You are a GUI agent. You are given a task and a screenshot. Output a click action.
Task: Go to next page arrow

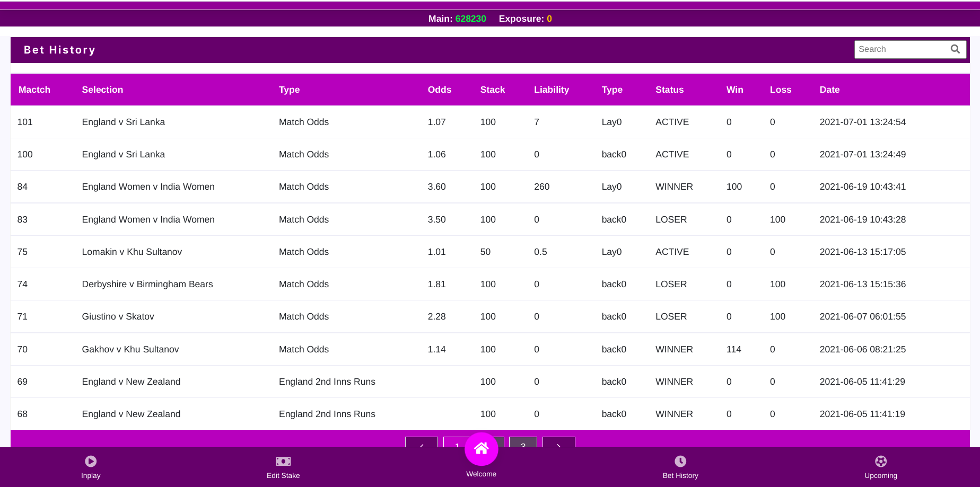point(559,442)
